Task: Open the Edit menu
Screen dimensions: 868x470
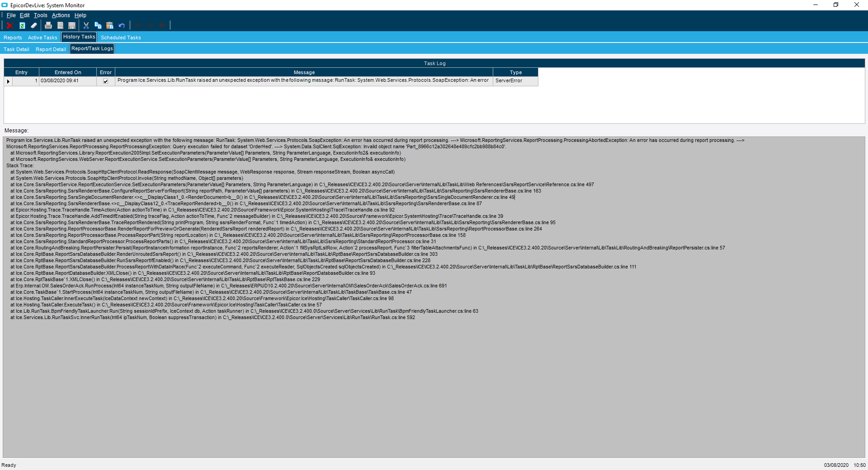Action: tap(25, 15)
